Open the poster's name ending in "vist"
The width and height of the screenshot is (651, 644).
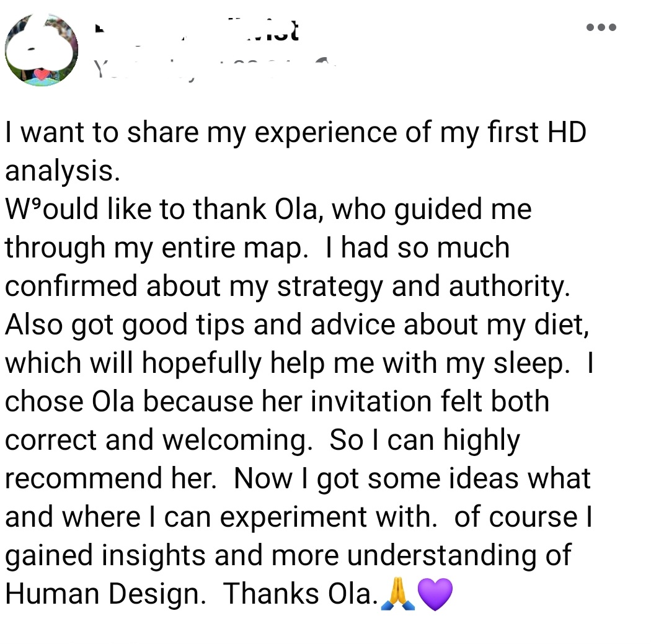pos(197,30)
